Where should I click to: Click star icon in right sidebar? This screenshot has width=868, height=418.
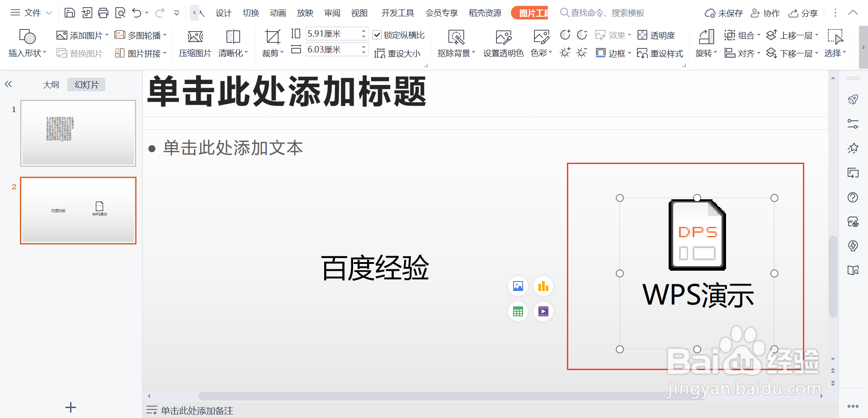pos(853,148)
